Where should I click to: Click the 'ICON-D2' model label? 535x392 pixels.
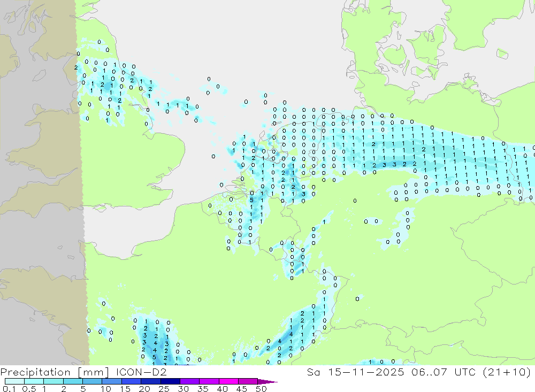click(x=141, y=372)
